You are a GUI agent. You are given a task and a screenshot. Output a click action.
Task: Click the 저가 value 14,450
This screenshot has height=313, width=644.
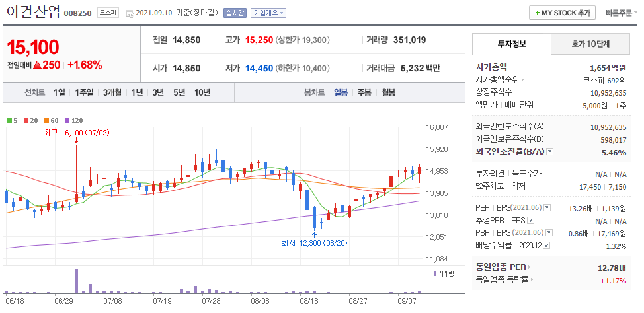tap(259, 68)
